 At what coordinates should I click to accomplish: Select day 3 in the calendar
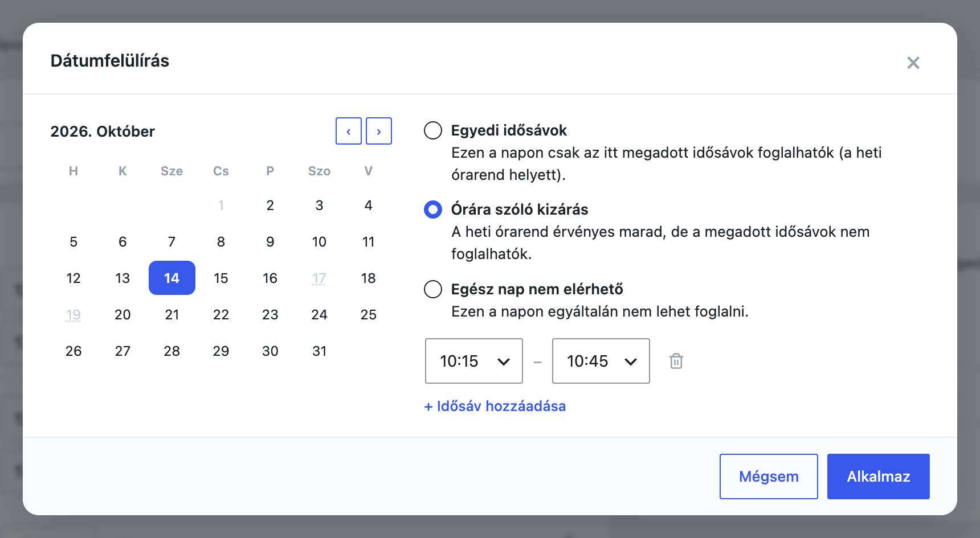(x=320, y=205)
